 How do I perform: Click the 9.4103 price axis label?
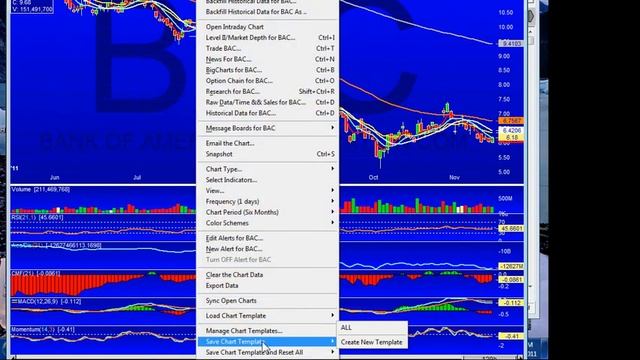(x=511, y=43)
